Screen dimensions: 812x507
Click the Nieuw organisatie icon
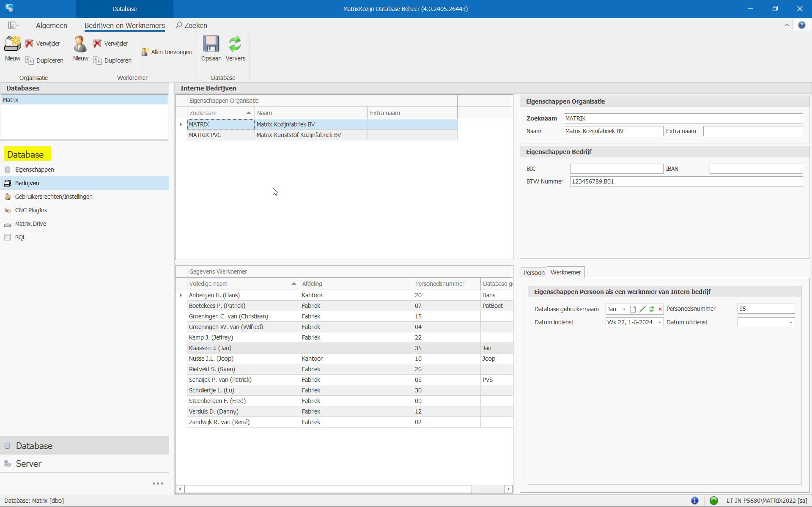tap(13, 44)
